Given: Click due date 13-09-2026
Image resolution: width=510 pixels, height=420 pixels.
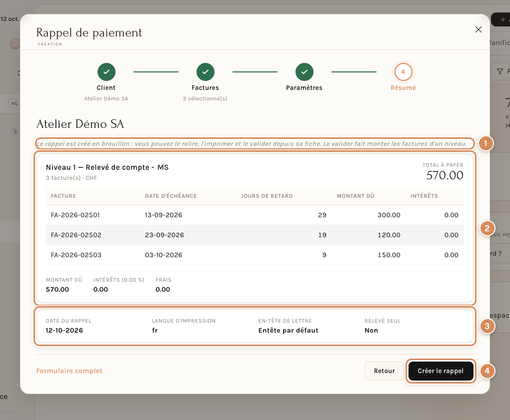Looking at the screenshot, I should [163, 215].
